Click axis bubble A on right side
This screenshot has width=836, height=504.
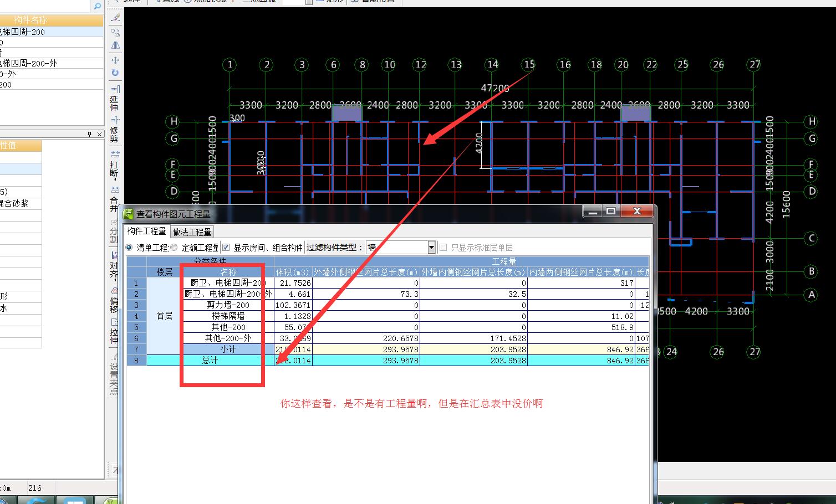point(812,295)
